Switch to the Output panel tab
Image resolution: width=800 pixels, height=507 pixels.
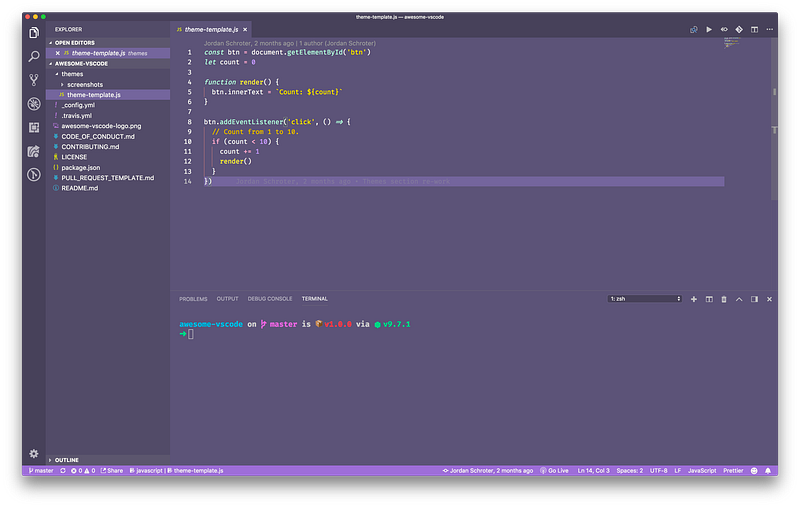(x=227, y=299)
